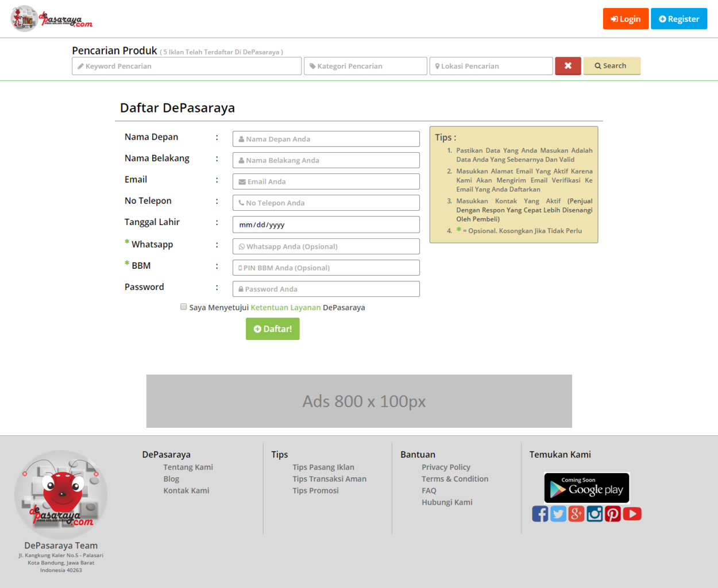Focus the Keyword Pencarian field
The width and height of the screenshot is (718, 588).
click(187, 66)
